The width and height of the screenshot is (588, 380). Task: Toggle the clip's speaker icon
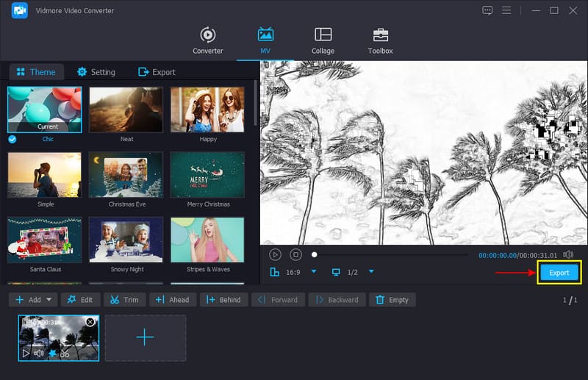point(39,354)
